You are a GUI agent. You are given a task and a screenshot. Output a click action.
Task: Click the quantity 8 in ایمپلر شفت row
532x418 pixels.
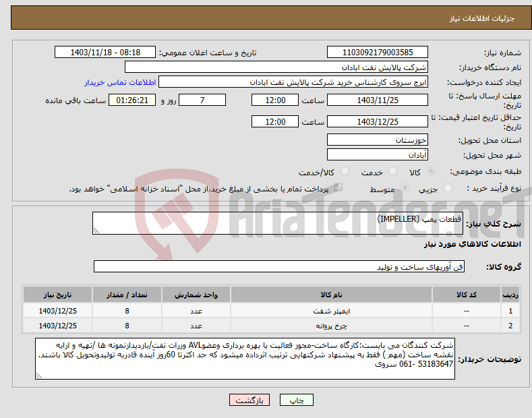point(127,311)
